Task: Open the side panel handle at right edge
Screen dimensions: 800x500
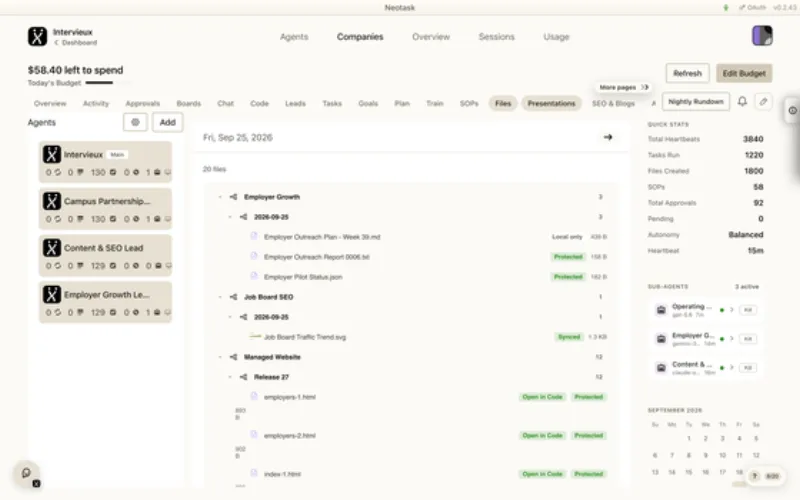Action: tap(792, 110)
